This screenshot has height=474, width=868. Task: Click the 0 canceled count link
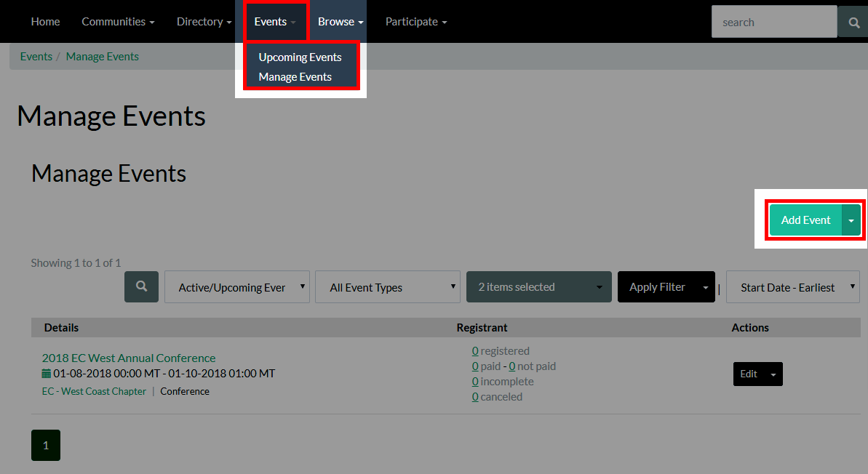point(475,396)
